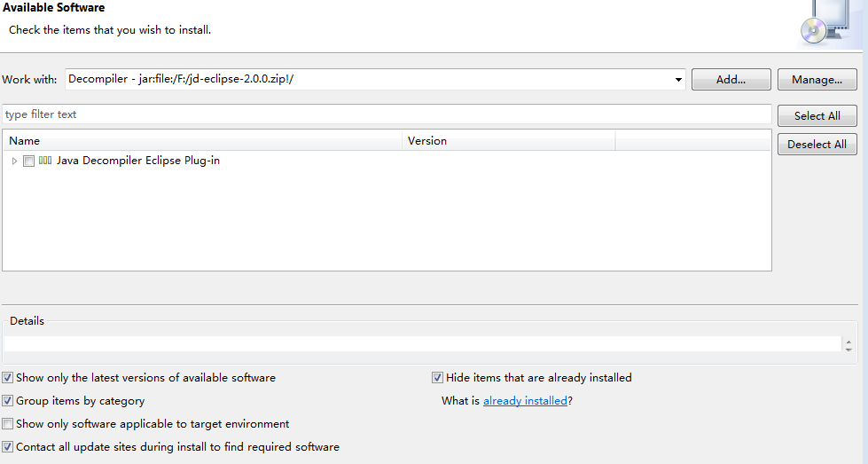Expand the Java Decompiler Eclipse Plug-in node
The height and width of the screenshot is (464, 868).
14,161
